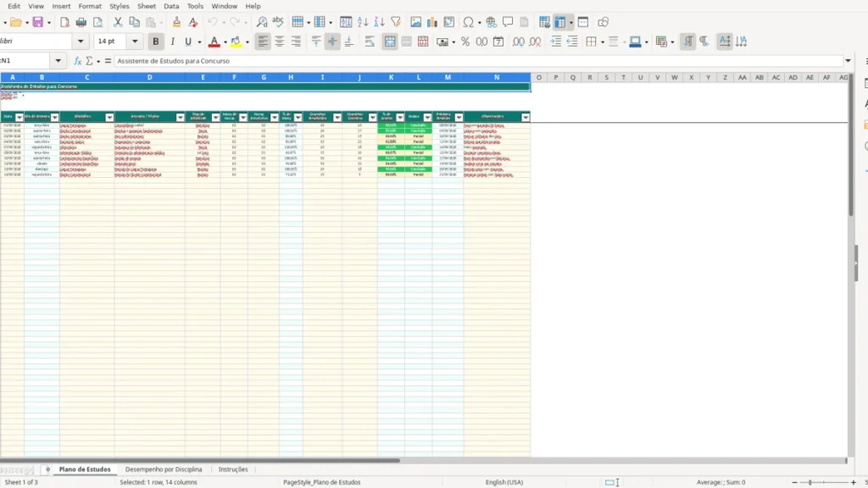Toggle Print Preview
This screenshot has width=868, height=488.
pos(98,22)
